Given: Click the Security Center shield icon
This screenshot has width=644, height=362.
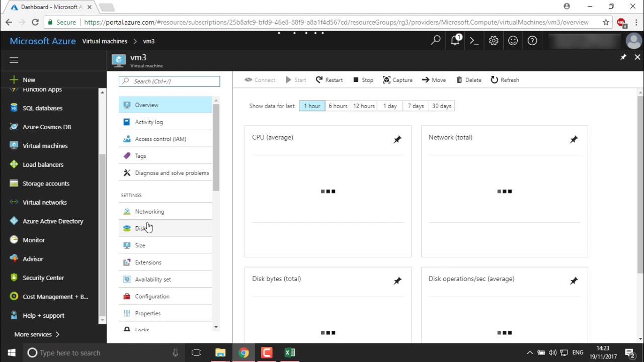Looking at the screenshot, I should tap(14, 278).
